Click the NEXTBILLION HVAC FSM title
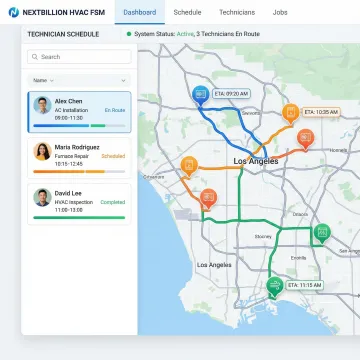The height and width of the screenshot is (360, 360). 64,13
